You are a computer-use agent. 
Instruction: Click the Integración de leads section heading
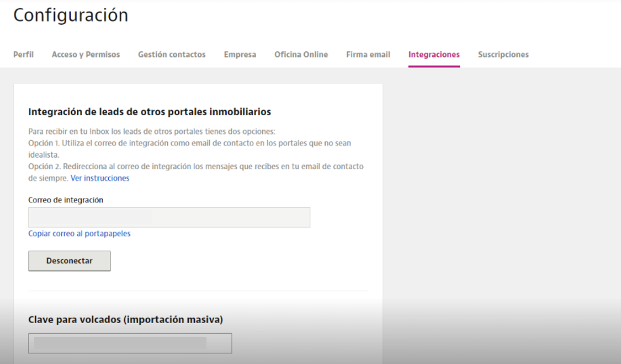(150, 112)
